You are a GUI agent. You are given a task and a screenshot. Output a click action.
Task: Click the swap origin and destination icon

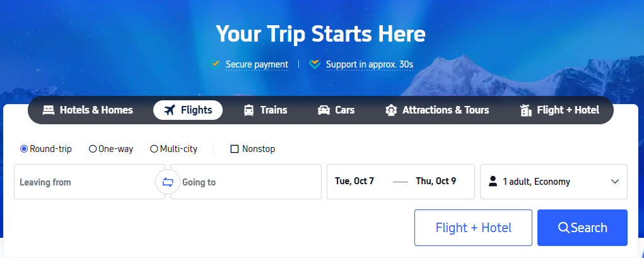pos(167,182)
